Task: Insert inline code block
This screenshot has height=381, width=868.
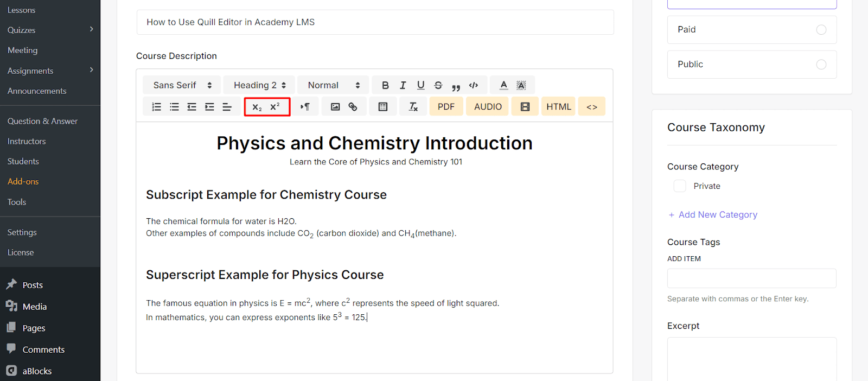Action: point(474,85)
